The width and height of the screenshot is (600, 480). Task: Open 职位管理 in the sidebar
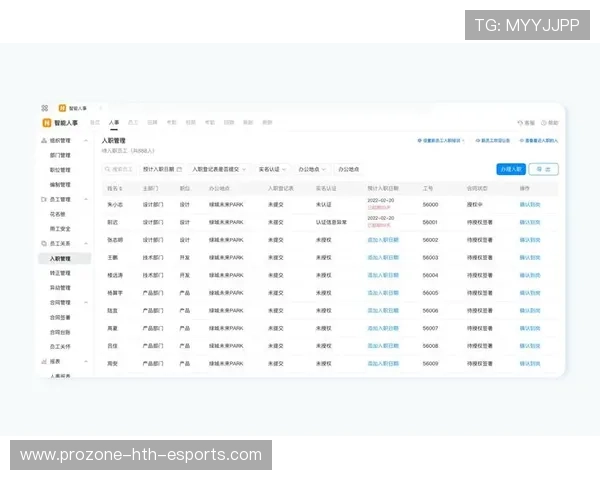coord(60,170)
